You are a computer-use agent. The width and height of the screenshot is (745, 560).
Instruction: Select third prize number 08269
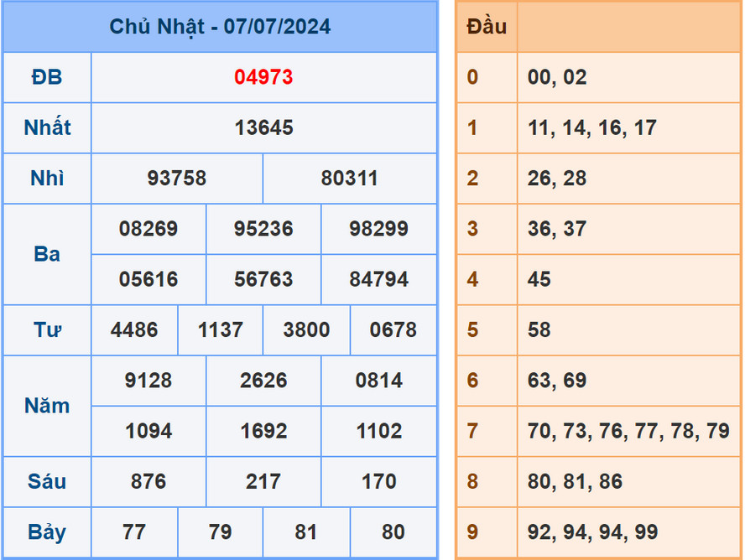pyautogui.click(x=148, y=229)
